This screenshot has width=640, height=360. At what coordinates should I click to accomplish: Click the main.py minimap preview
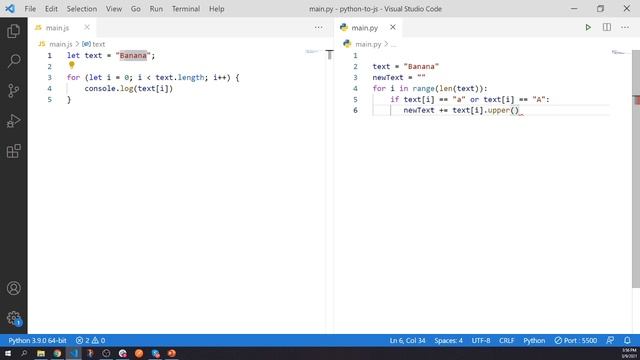click(619, 52)
